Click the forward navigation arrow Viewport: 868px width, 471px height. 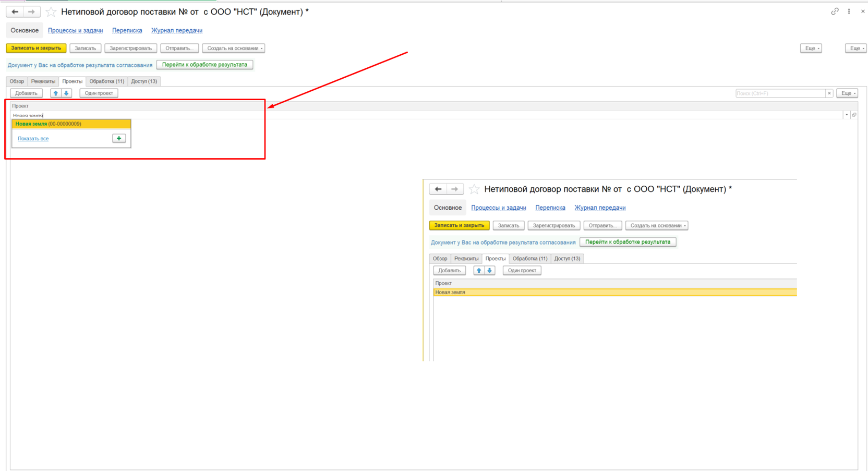(x=31, y=11)
